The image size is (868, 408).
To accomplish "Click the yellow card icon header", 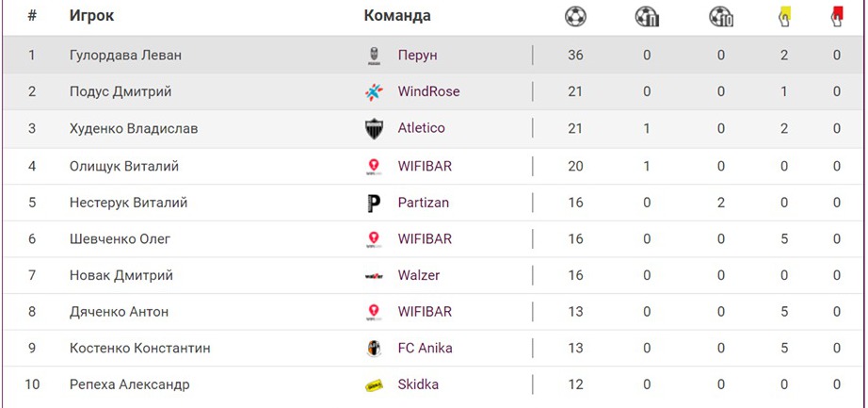I will (783, 16).
